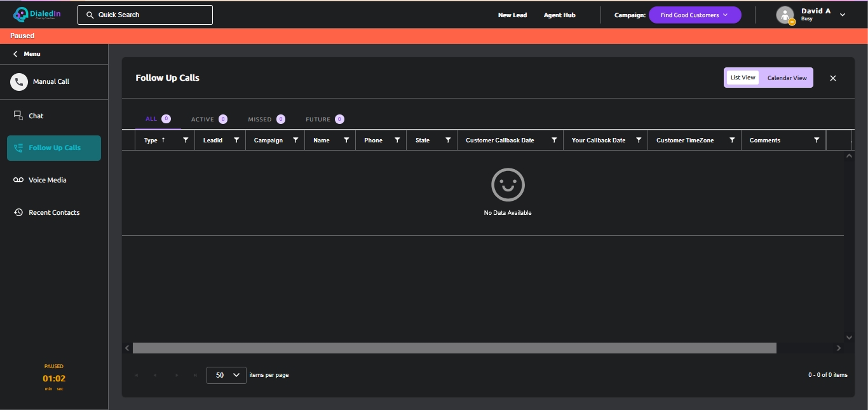
Task: Click the New Lead link
Action: (x=512, y=15)
